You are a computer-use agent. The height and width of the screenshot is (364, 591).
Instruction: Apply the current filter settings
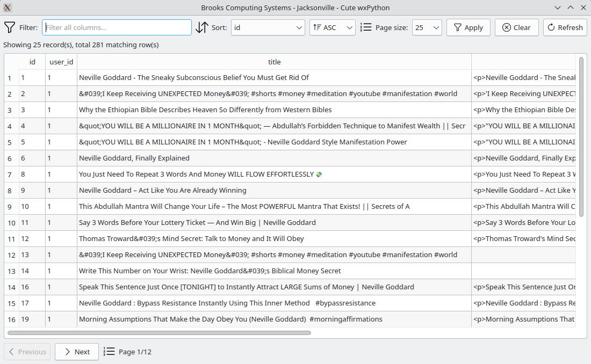tap(468, 27)
